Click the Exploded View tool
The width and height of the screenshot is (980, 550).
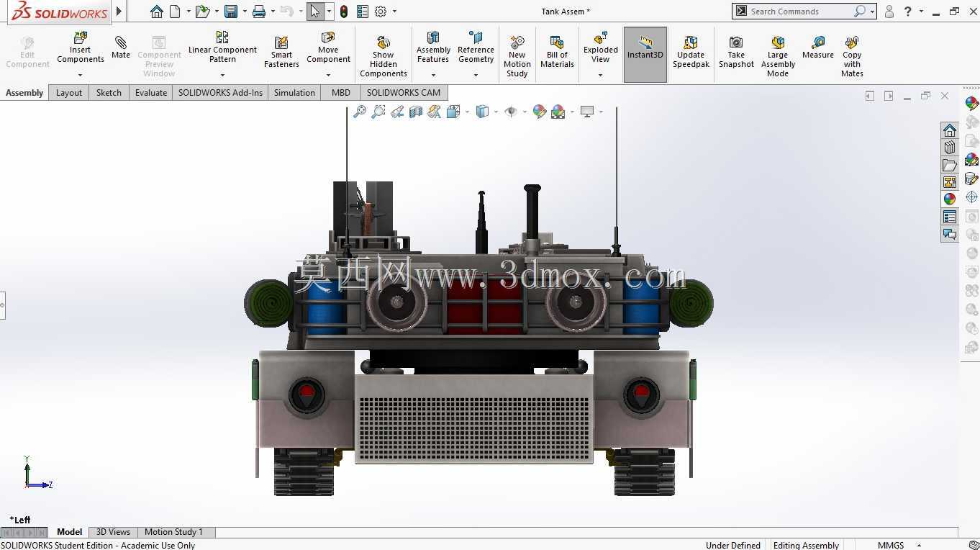(601, 48)
